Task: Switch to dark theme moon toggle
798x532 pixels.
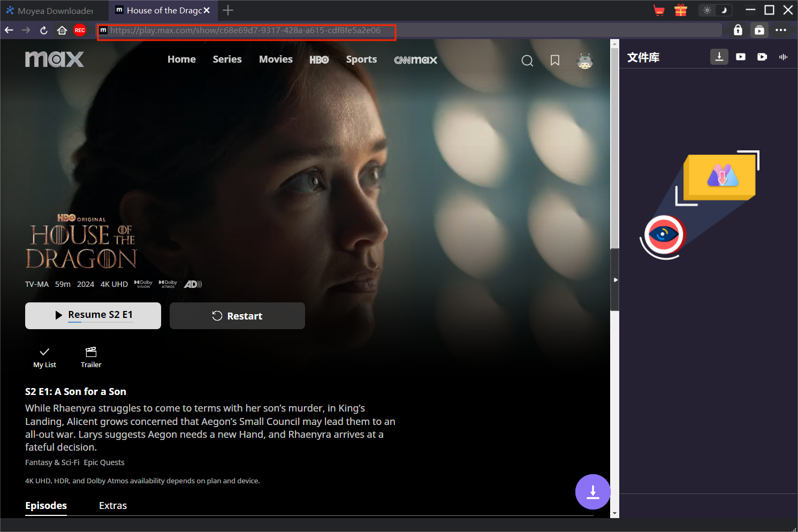Action: 723,10
